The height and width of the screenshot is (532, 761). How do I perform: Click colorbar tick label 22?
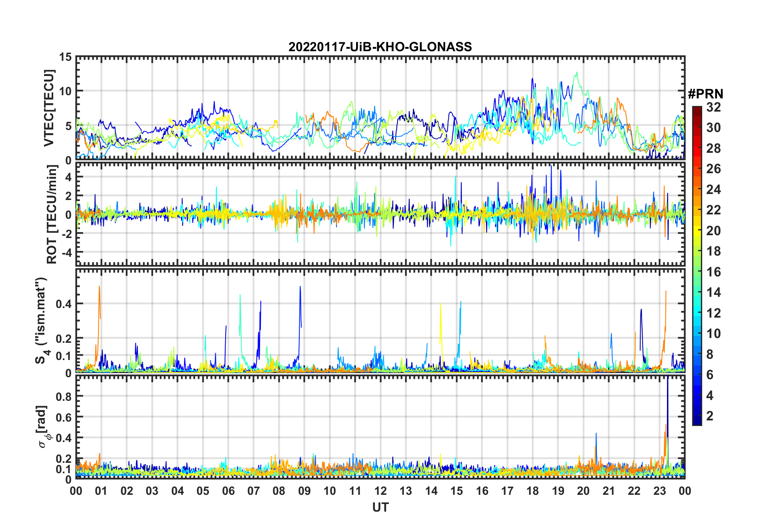pyautogui.click(x=713, y=210)
